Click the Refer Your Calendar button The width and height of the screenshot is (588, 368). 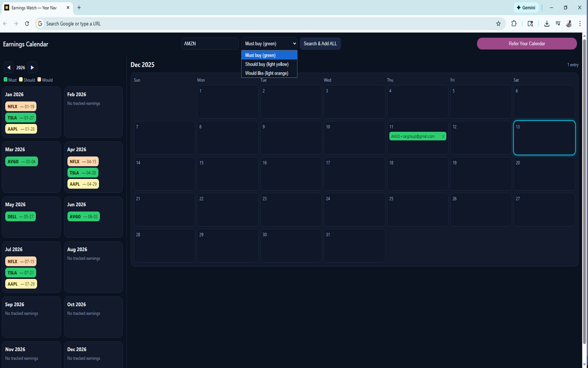pyautogui.click(x=526, y=43)
